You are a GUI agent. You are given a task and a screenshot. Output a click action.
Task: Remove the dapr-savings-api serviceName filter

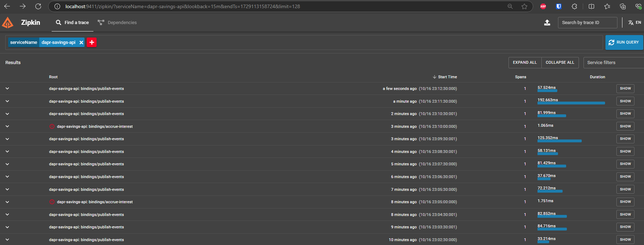(81, 42)
